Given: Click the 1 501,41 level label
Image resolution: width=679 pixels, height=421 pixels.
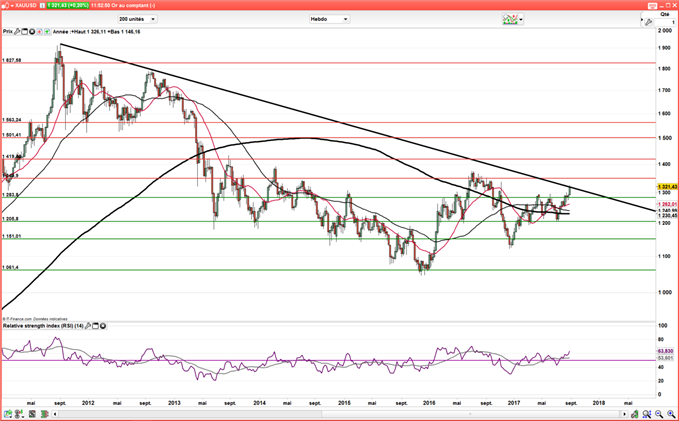Looking at the screenshot, I should pos(12,135).
